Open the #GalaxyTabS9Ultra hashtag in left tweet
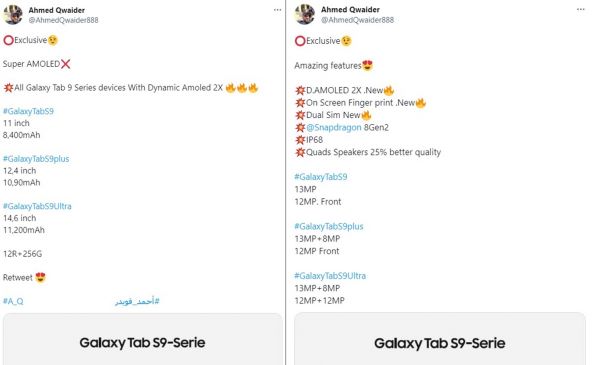Screen dimensions: 592x365 click(37, 206)
